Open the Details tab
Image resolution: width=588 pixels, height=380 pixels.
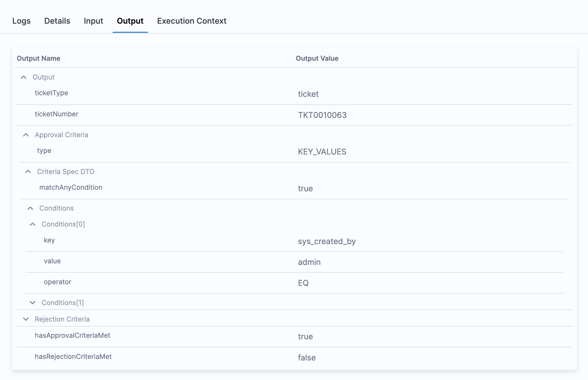pyautogui.click(x=57, y=21)
